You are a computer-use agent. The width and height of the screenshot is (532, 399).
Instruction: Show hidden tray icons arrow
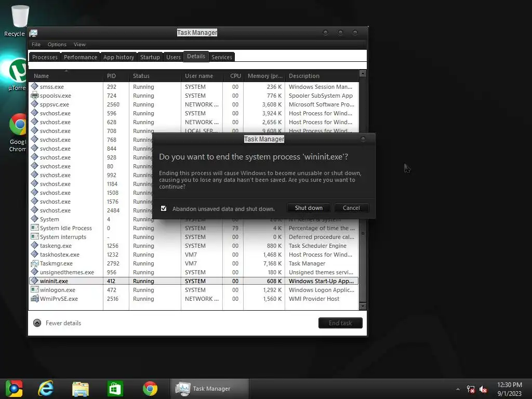click(x=458, y=389)
